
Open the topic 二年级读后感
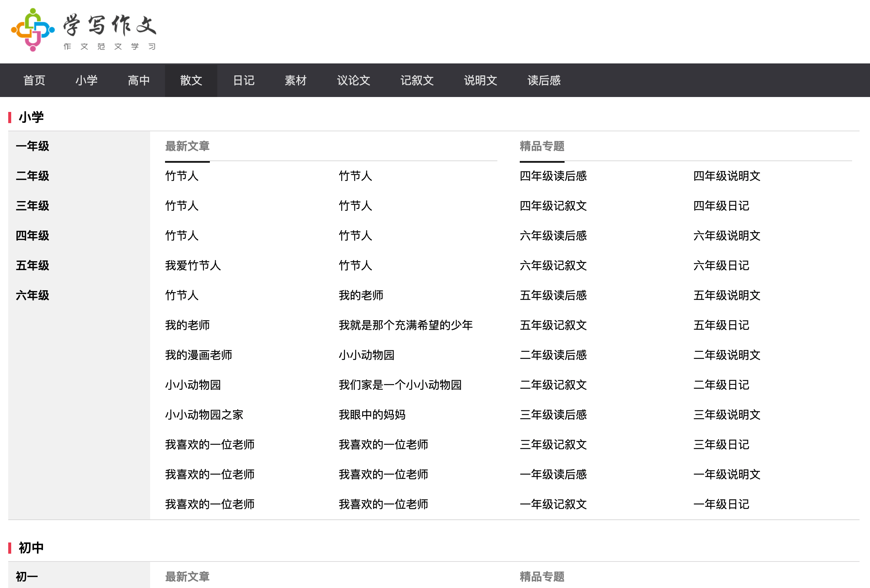coord(553,355)
